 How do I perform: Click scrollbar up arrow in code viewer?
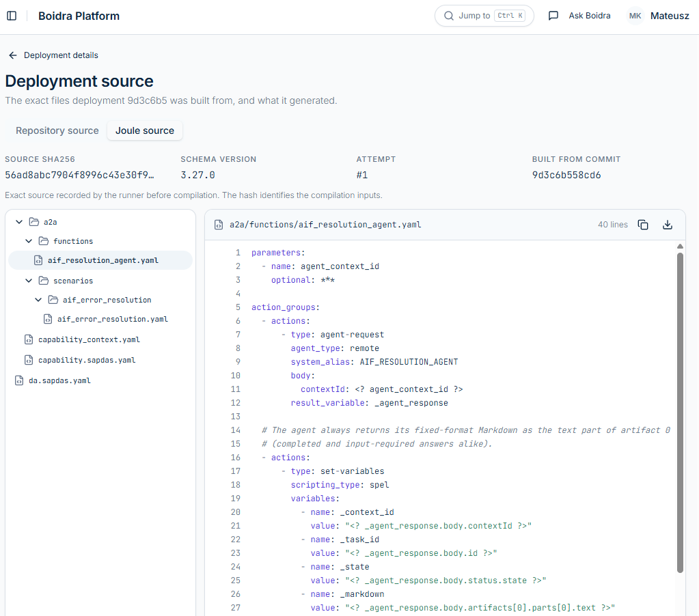click(680, 247)
